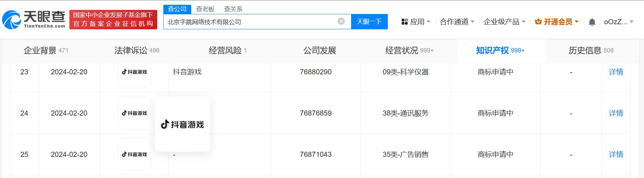Viewport: 644px width, 178px height.
Task: Click 35类-广告销售 category cell
Action: pyautogui.click(x=406, y=154)
